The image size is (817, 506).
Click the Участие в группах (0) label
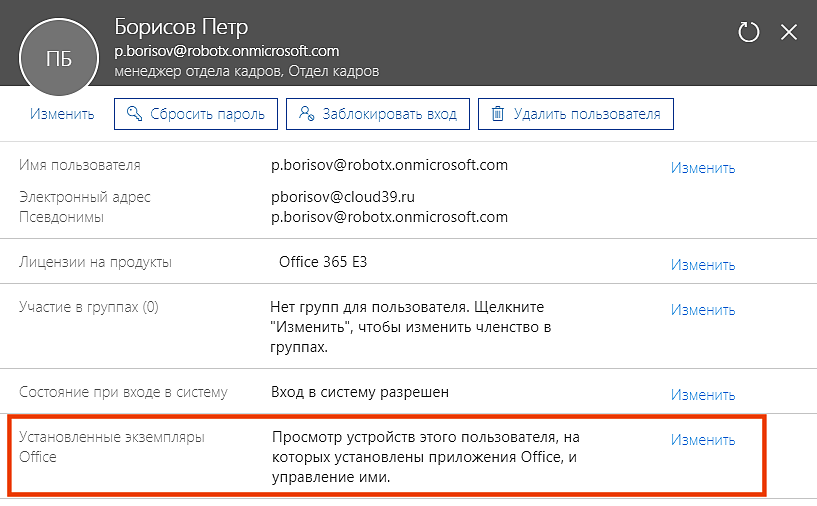pyautogui.click(x=89, y=307)
